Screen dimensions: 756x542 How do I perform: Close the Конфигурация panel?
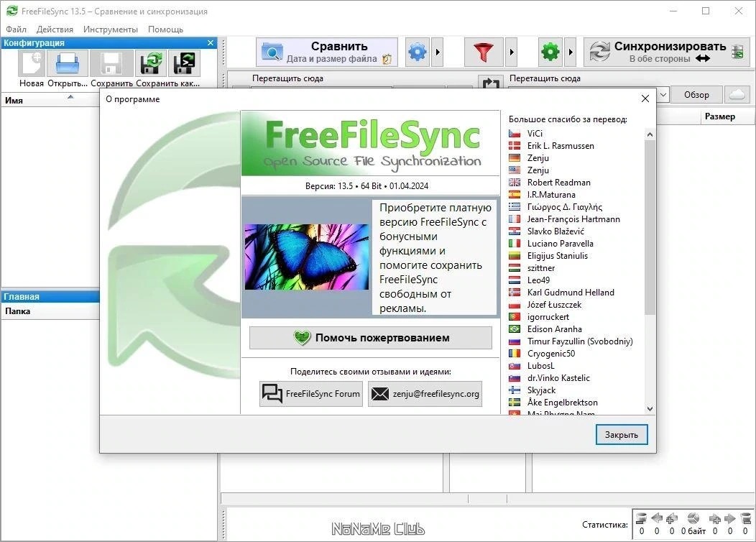pos(211,43)
